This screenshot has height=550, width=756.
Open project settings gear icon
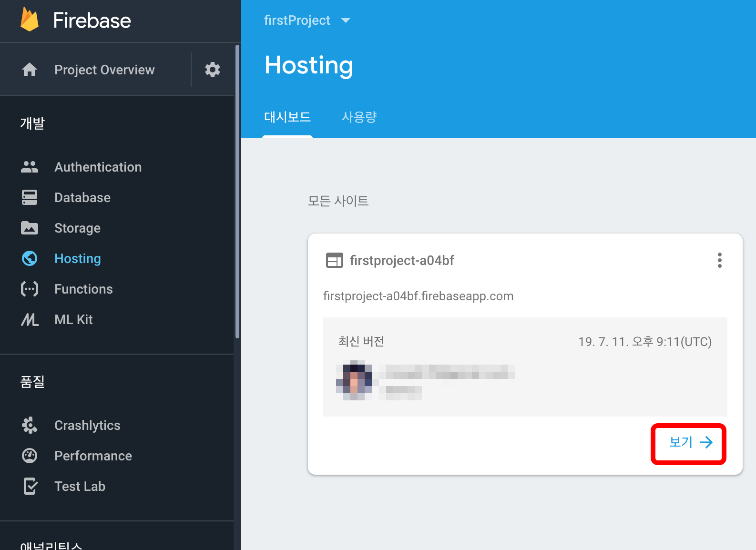(213, 70)
